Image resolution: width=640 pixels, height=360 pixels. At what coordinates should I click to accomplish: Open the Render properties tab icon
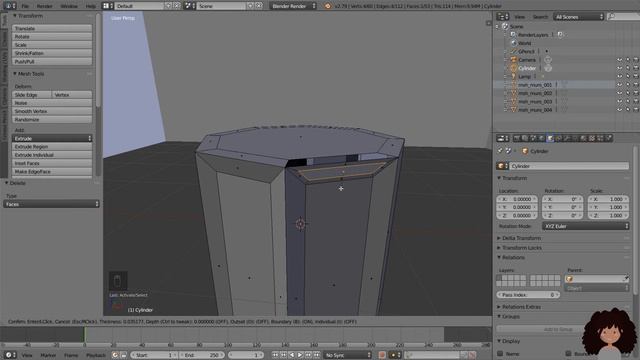pos(516,138)
